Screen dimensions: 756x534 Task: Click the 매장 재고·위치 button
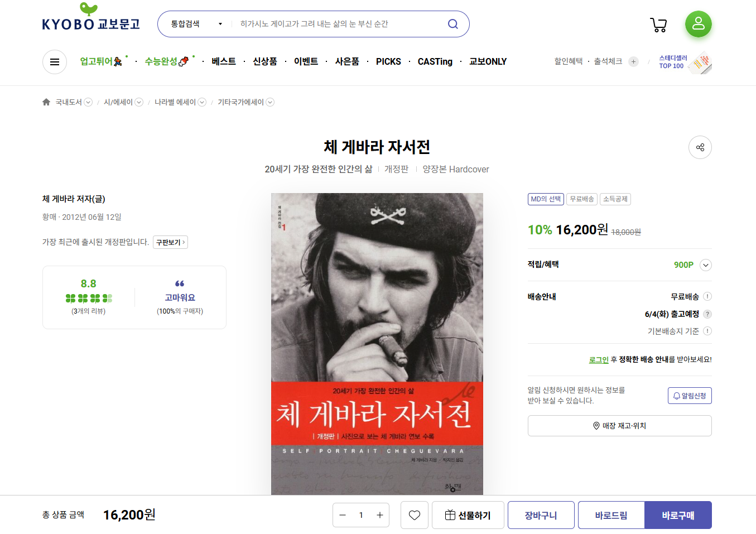pos(620,426)
